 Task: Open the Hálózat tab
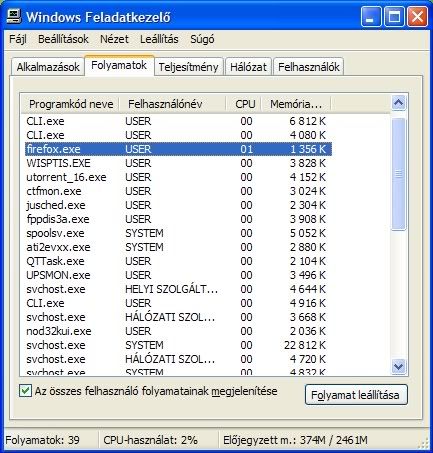(248, 67)
